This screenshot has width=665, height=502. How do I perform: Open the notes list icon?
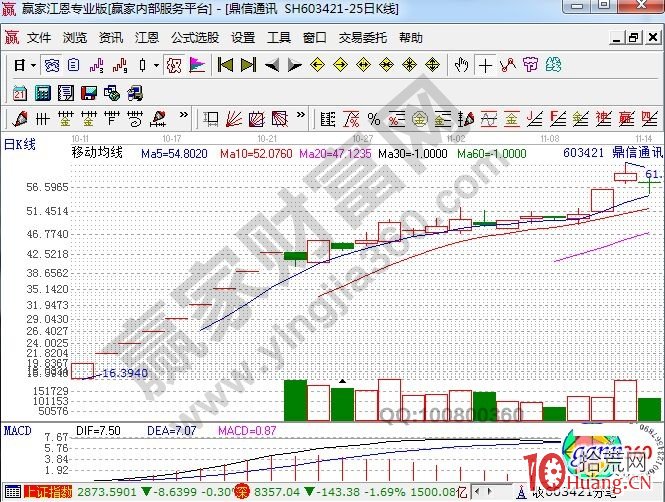[66, 93]
